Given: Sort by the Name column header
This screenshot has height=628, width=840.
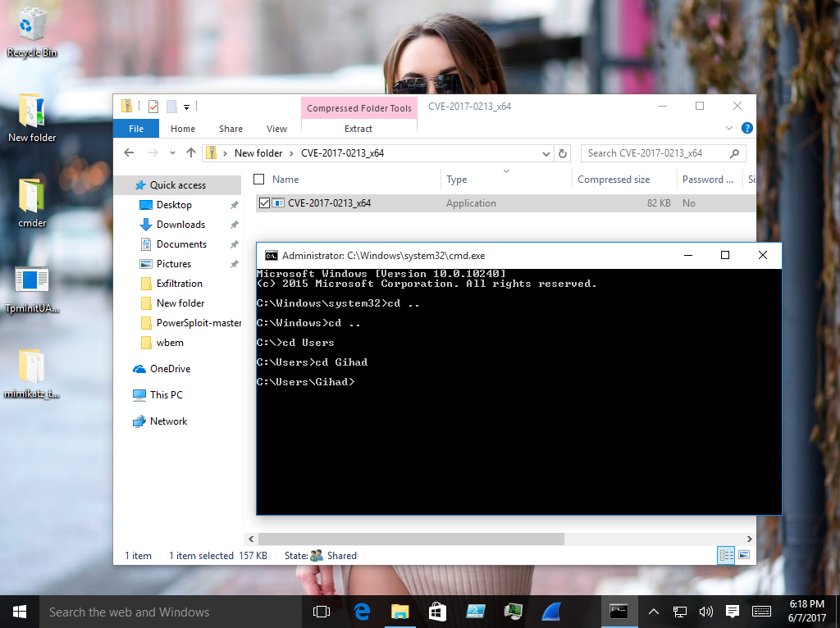Looking at the screenshot, I should (285, 180).
